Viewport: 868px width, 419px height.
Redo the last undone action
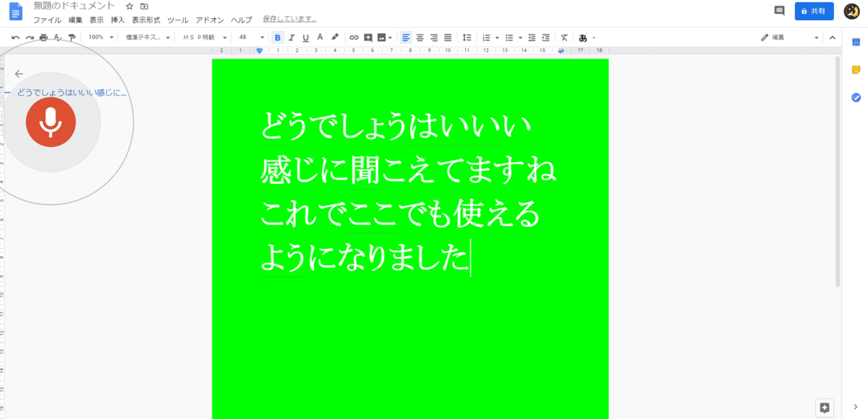(30, 37)
